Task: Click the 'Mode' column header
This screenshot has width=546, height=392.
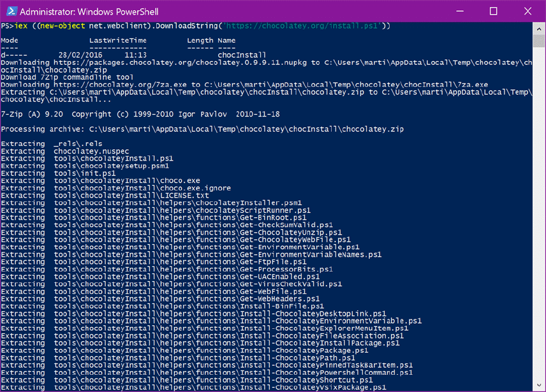Action: 10,40
